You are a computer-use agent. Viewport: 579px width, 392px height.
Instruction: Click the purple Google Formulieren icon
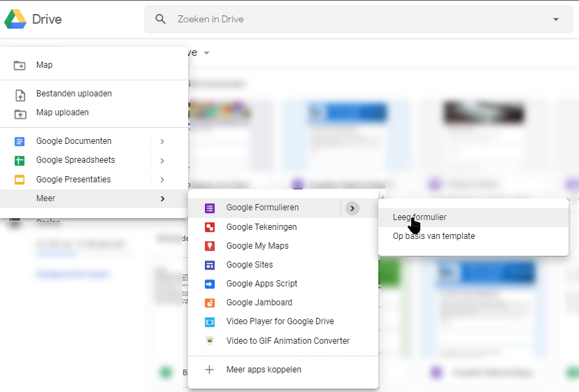[210, 208]
